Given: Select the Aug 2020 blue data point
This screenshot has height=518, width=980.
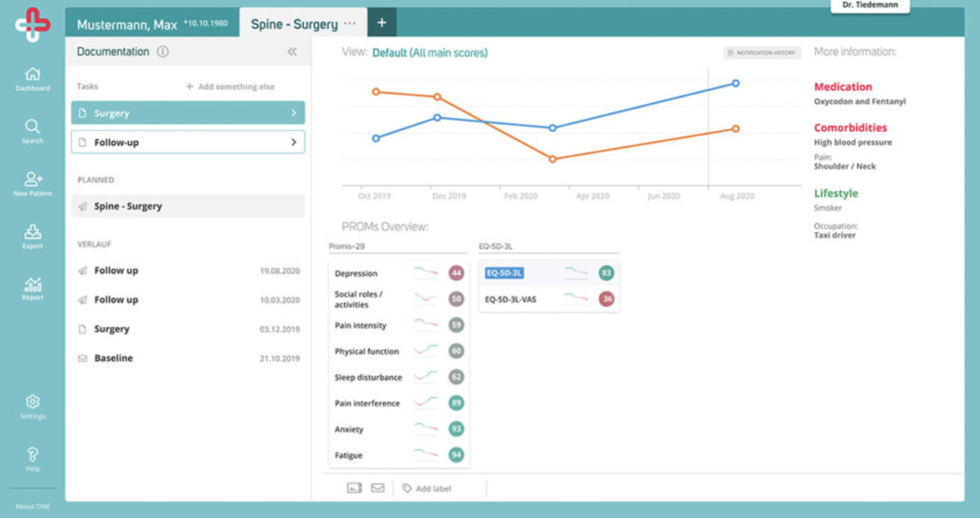Looking at the screenshot, I should tap(736, 83).
